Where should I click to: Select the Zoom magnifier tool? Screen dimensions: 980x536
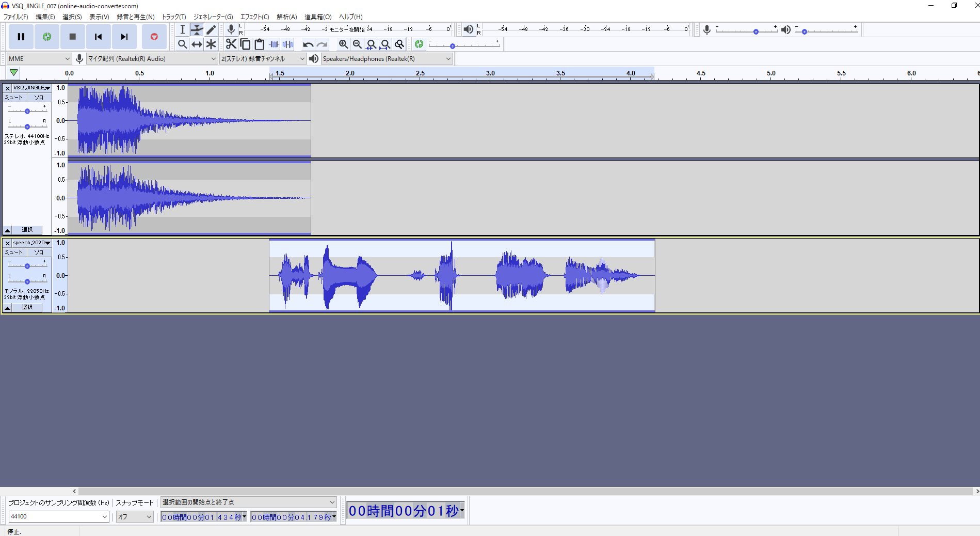pos(183,44)
